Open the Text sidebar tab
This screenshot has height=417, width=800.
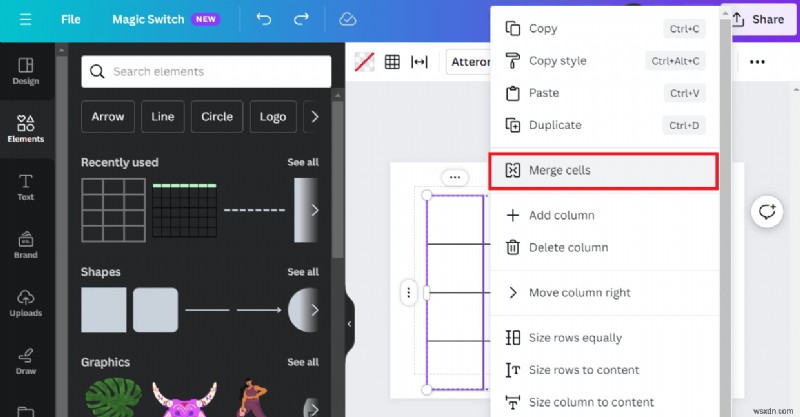[26, 187]
